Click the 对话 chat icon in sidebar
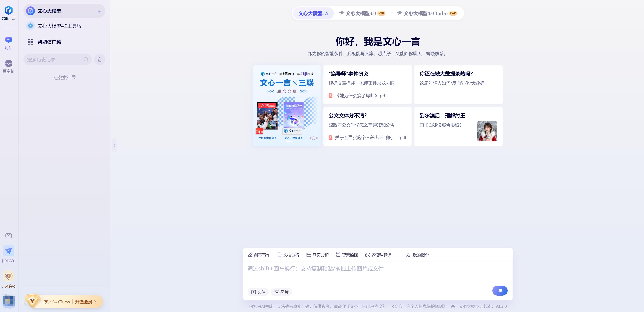Image resolution: width=644 pixels, height=312 pixels. [x=8, y=40]
